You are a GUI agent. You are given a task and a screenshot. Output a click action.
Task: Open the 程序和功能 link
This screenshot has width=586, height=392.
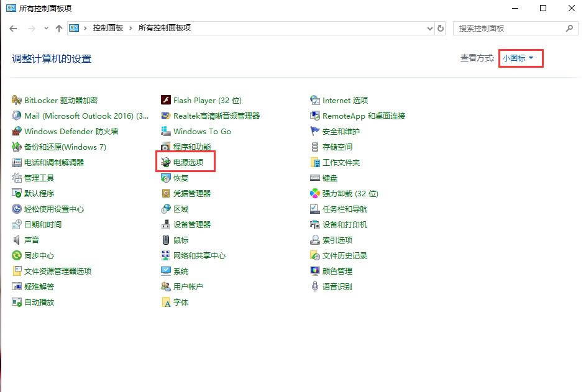pyautogui.click(x=192, y=147)
